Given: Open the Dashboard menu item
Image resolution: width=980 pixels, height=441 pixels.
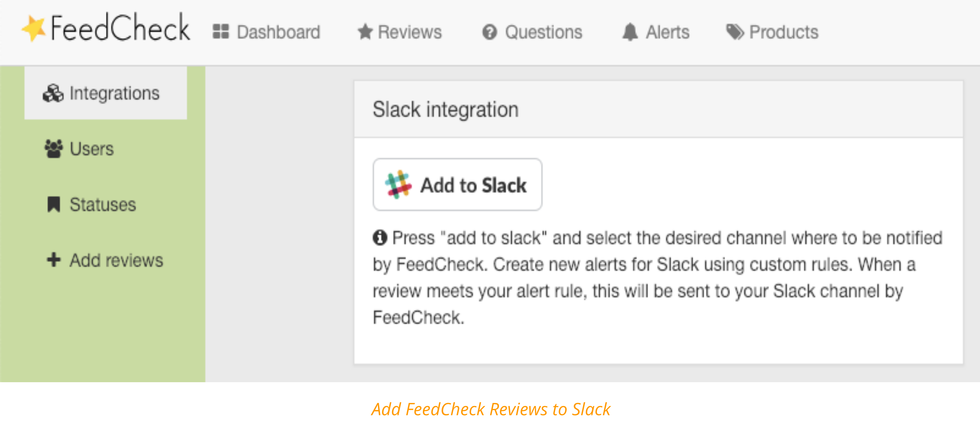Looking at the screenshot, I should pyautogui.click(x=266, y=32).
